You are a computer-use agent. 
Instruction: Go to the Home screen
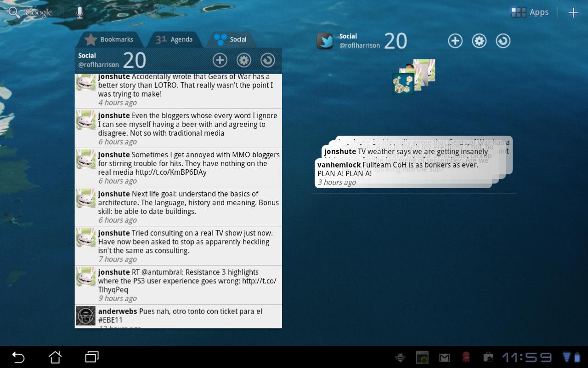click(x=55, y=357)
